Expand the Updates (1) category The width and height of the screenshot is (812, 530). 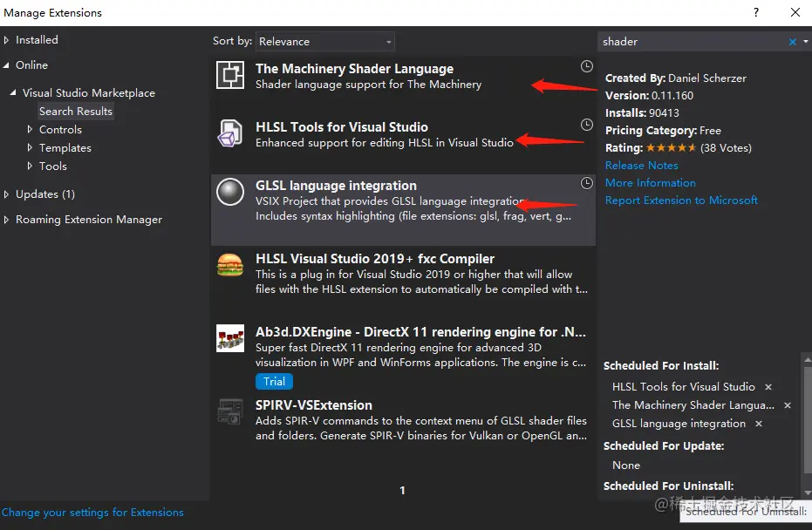coord(6,194)
